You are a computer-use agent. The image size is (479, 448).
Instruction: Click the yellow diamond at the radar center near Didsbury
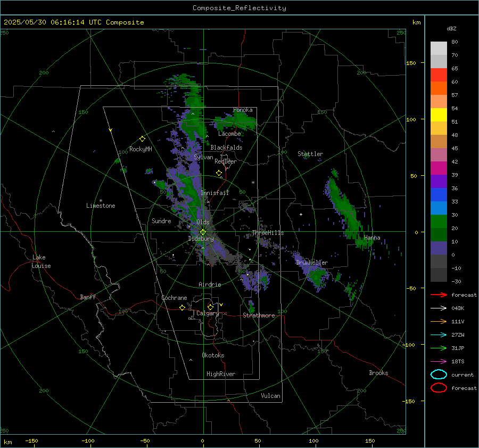tap(203, 232)
